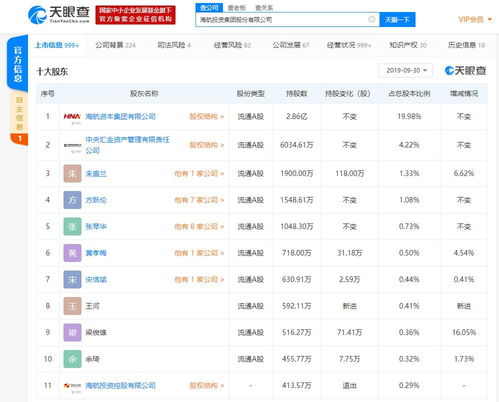
Task: Click the 股东名称 column header
Action: [144, 94]
